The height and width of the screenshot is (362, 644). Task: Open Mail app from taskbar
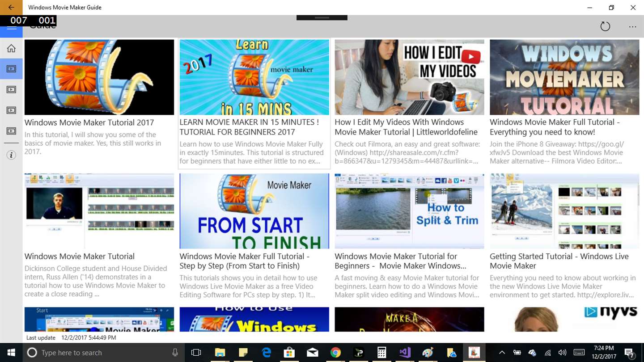click(x=313, y=353)
